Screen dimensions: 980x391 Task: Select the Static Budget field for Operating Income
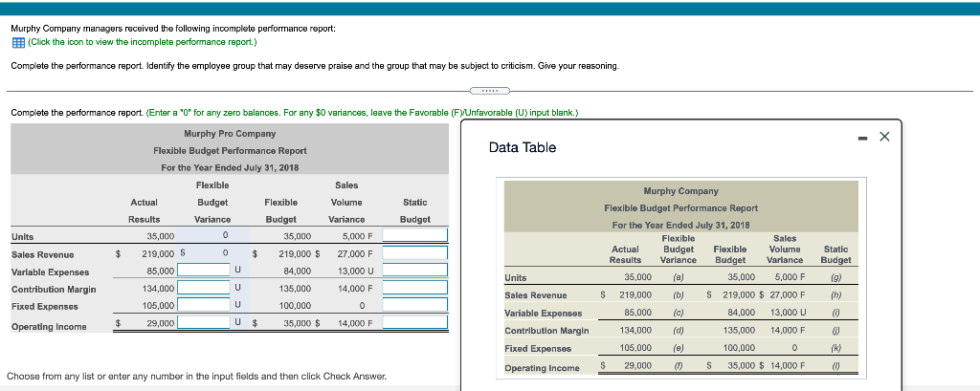415,321
